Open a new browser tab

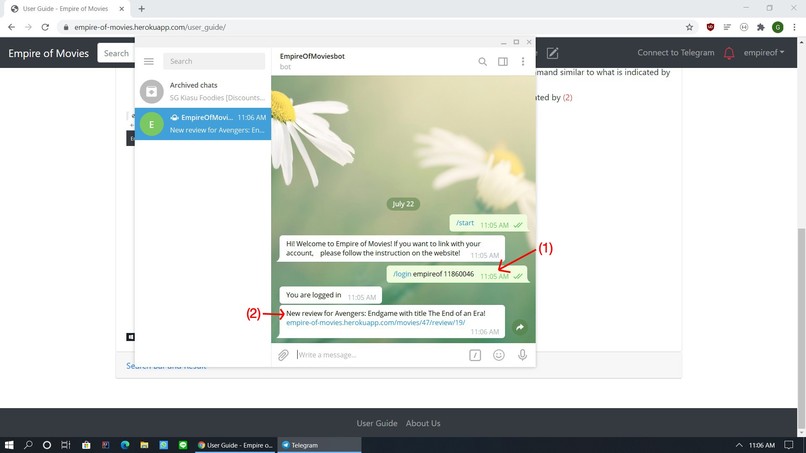coord(141,9)
